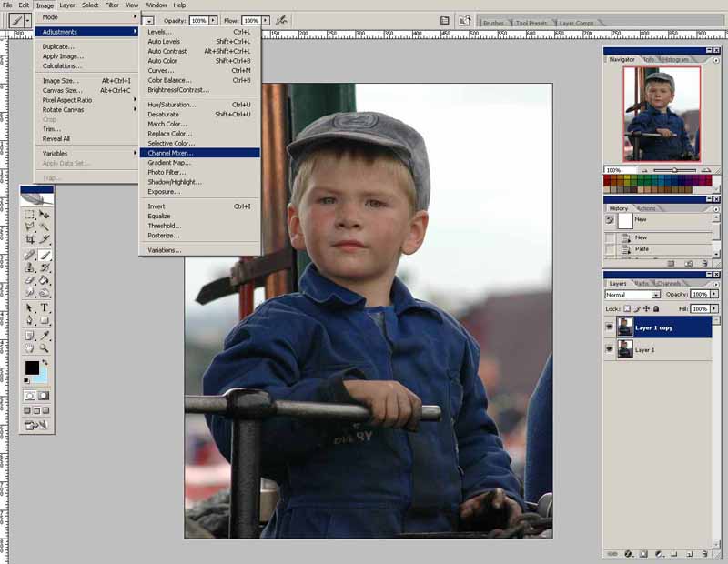The image size is (728, 564).
Task: Select the Pen tool
Action: point(30,320)
